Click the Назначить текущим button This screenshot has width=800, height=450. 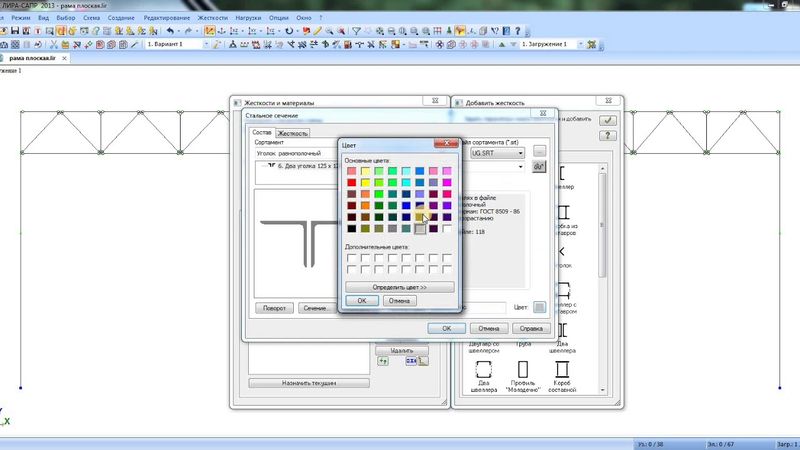(308, 383)
